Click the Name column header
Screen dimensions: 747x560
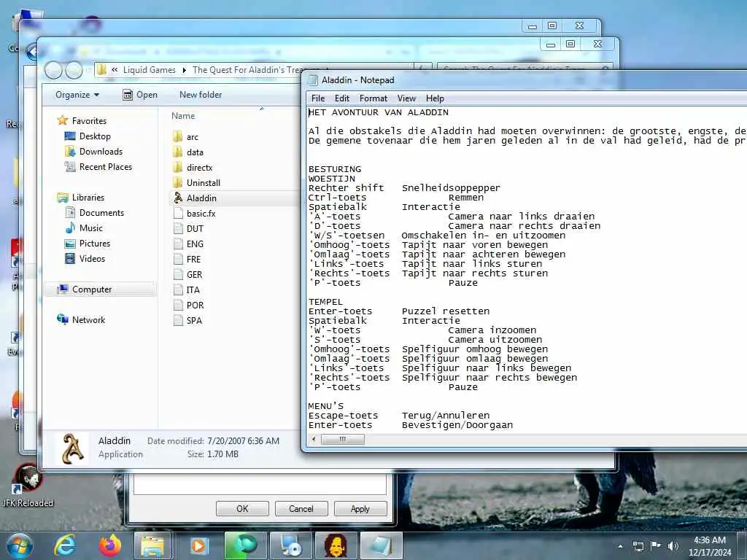[183, 116]
